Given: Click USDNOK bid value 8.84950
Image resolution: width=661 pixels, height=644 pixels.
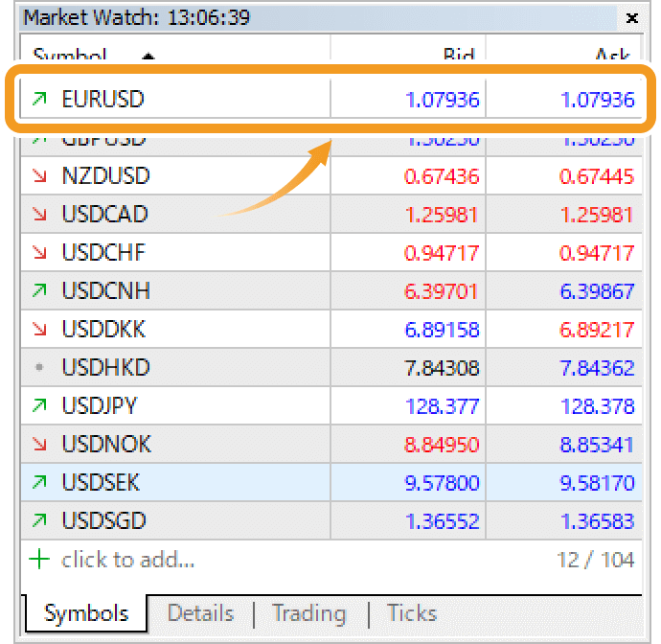Looking at the screenshot, I should [442, 445].
